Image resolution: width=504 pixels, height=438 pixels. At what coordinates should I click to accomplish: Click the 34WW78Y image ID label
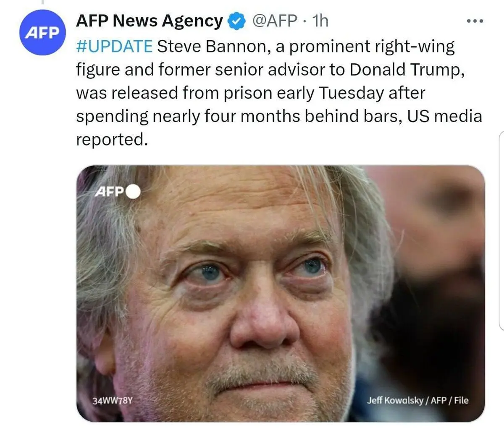(x=113, y=400)
